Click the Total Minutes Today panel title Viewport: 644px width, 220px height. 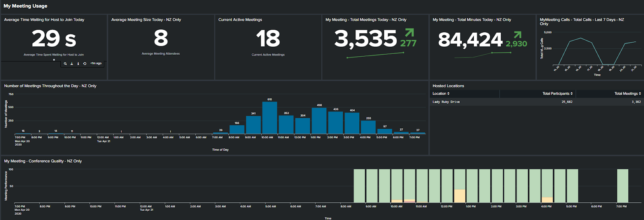point(472,20)
